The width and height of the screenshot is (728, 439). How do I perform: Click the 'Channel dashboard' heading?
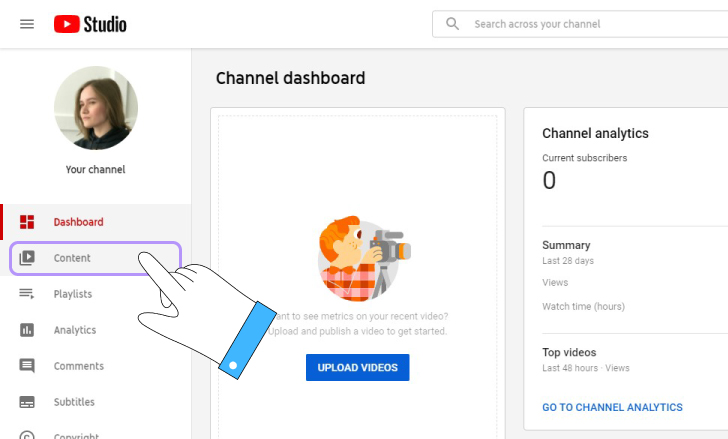coord(291,78)
